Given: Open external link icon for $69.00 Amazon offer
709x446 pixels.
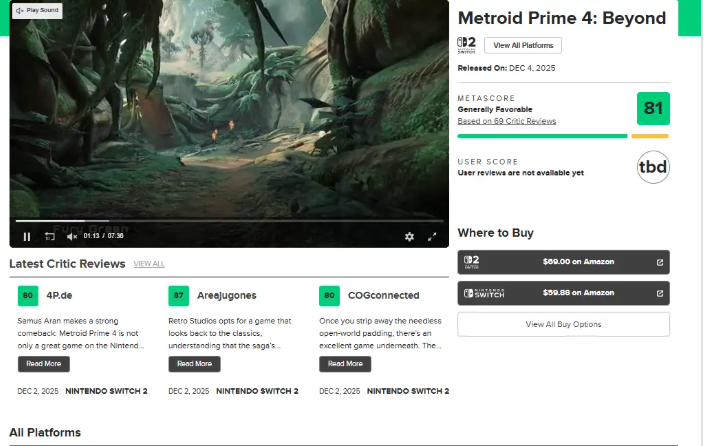Looking at the screenshot, I should pos(659,262).
